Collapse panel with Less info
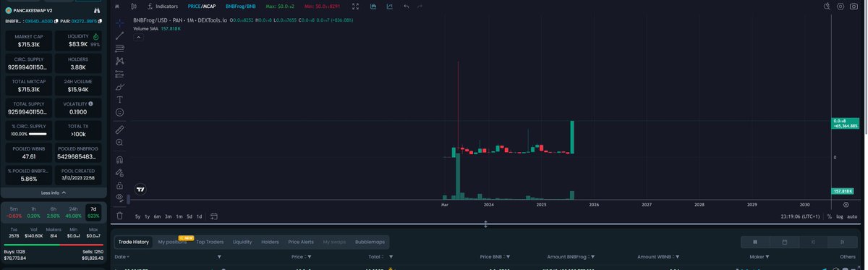This screenshot has width=868, height=270. [x=54, y=193]
